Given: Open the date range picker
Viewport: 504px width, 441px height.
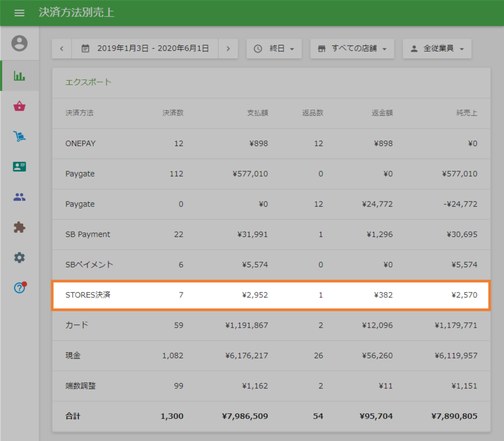Looking at the screenshot, I should pos(145,49).
